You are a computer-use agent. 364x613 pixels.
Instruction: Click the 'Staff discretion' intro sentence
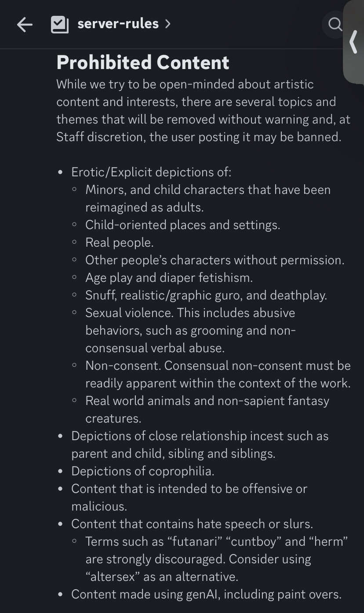click(x=198, y=137)
